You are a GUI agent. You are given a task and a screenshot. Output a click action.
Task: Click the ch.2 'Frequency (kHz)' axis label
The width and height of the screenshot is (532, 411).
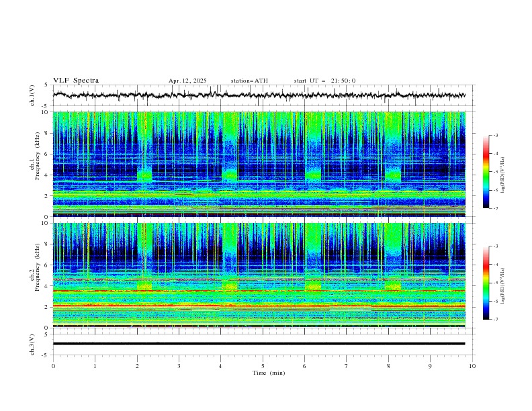tap(37, 267)
